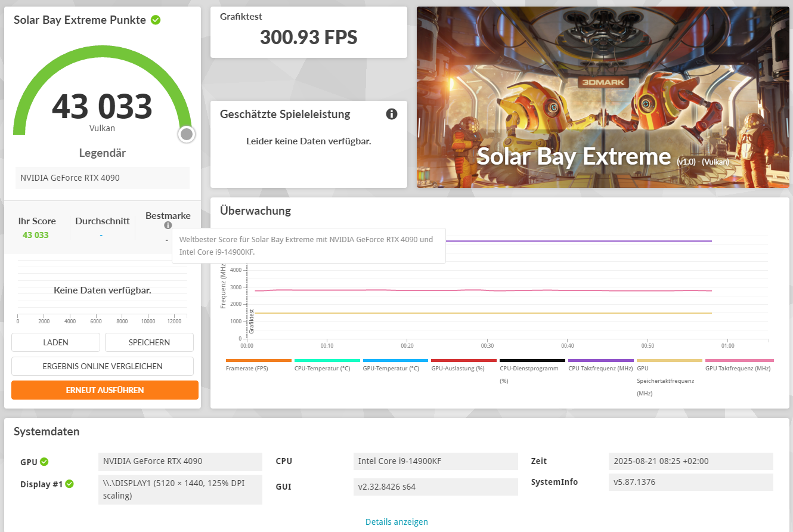Click the info icon under Bestmarke

[168, 225]
